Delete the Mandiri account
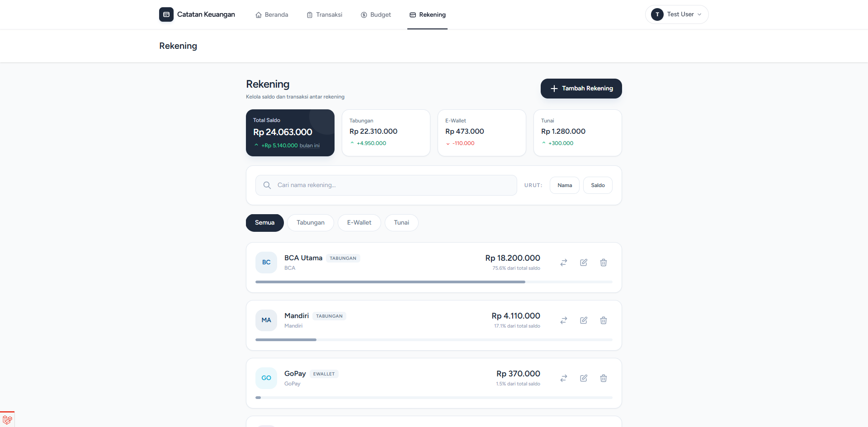 pos(604,320)
